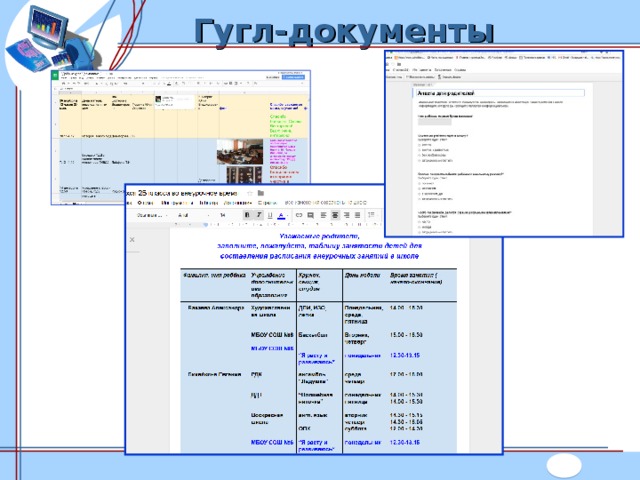Screen dimensions: 640x480
Task: Click the 'Понедельник, среда, пятница' cell
Action: tap(363, 315)
